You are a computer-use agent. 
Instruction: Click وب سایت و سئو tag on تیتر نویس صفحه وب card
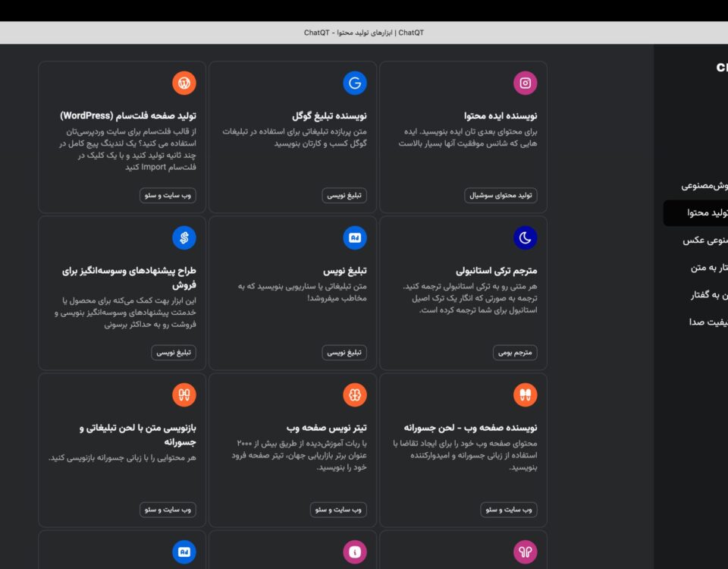[x=338, y=510]
